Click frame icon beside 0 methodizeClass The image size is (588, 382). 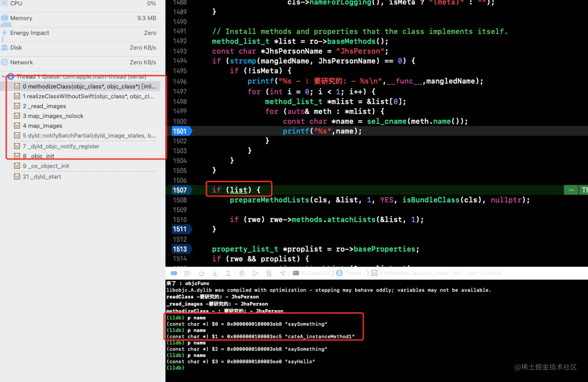pyautogui.click(x=17, y=86)
